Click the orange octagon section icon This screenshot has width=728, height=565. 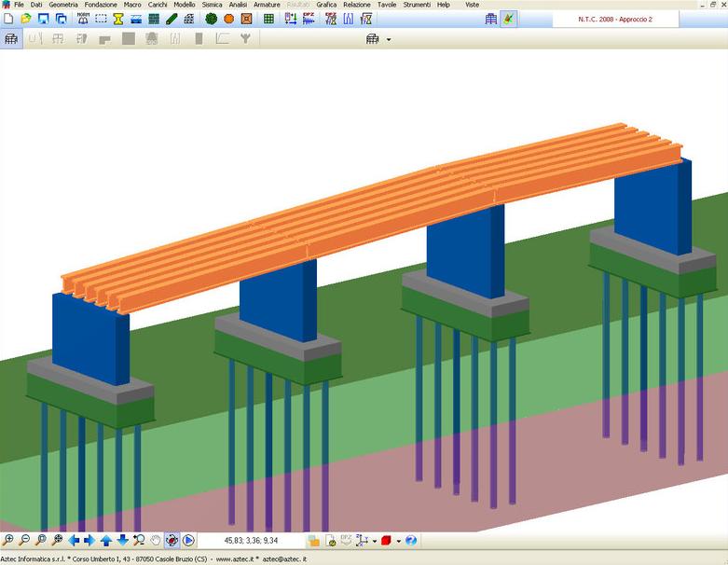click(228, 19)
